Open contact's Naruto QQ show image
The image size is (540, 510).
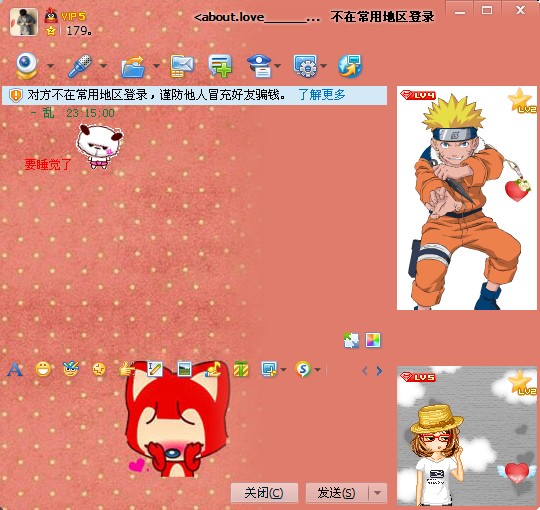tap(467, 198)
